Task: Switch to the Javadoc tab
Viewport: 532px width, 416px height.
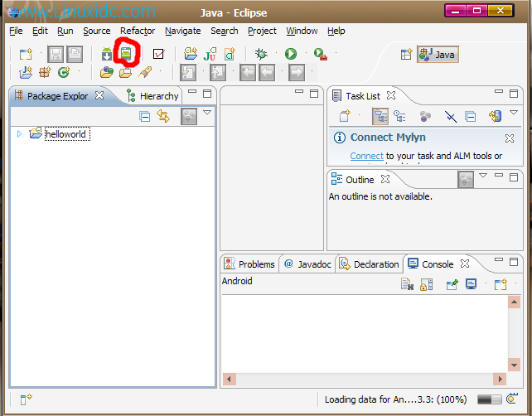Action: (307, 264)
